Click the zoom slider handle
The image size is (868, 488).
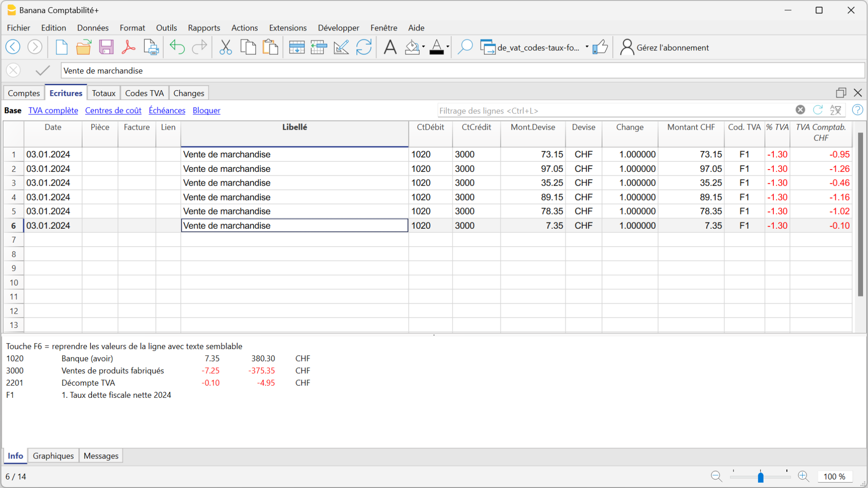(760, 477)
